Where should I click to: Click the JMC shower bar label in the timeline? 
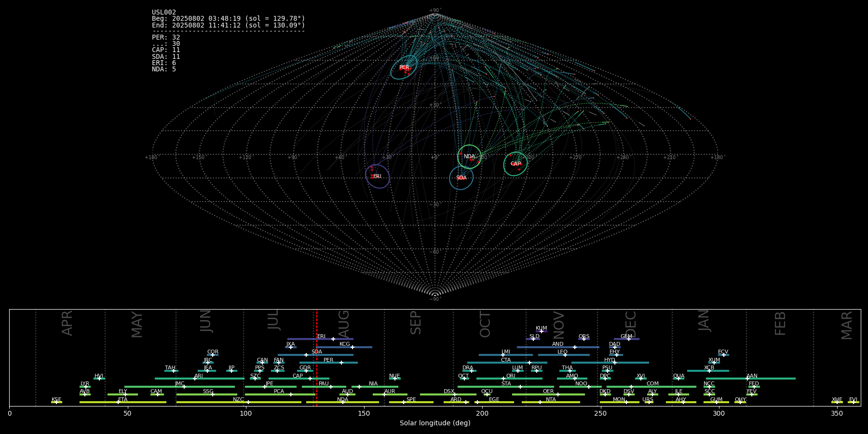180,384
